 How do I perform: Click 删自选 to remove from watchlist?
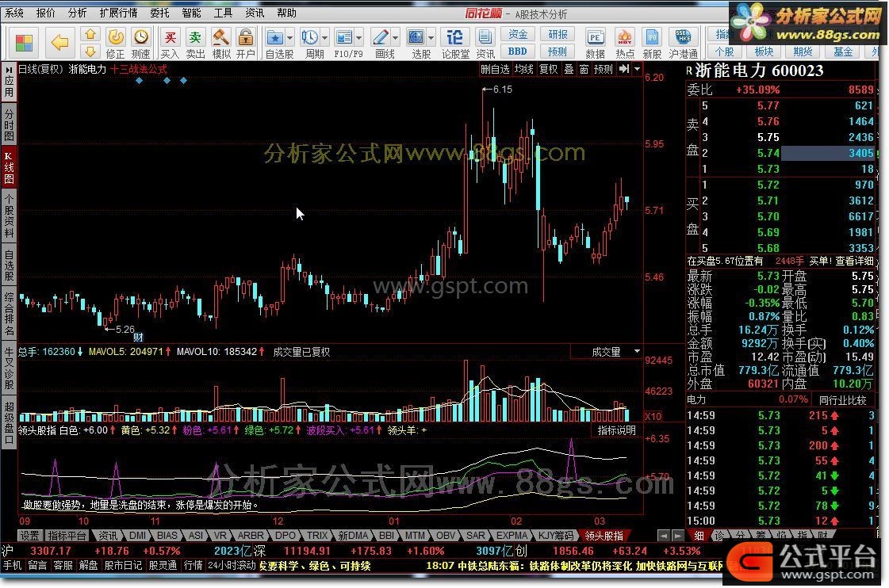point(495,69)
